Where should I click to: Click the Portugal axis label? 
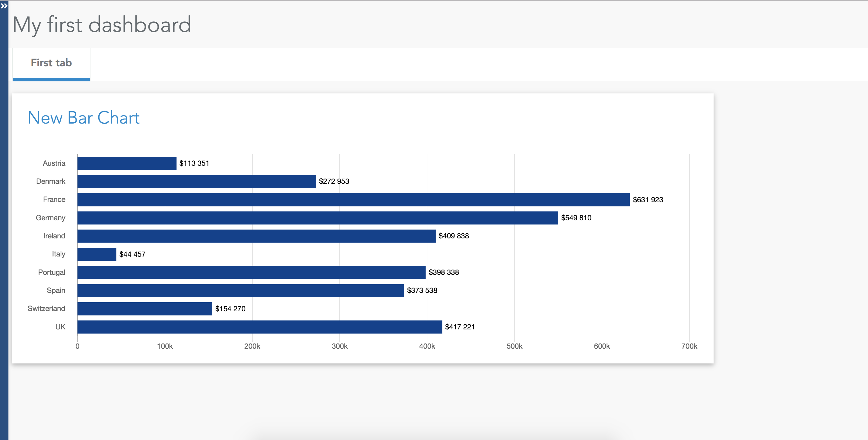(52, 272)
